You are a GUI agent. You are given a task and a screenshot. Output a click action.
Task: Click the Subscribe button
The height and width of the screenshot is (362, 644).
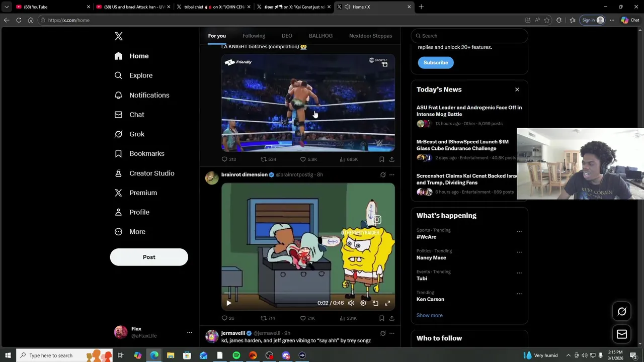436,62
